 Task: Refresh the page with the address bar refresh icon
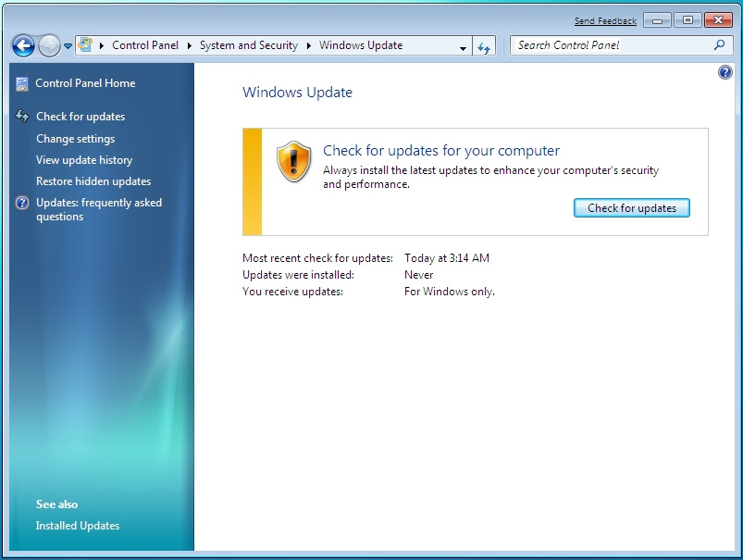484,47
